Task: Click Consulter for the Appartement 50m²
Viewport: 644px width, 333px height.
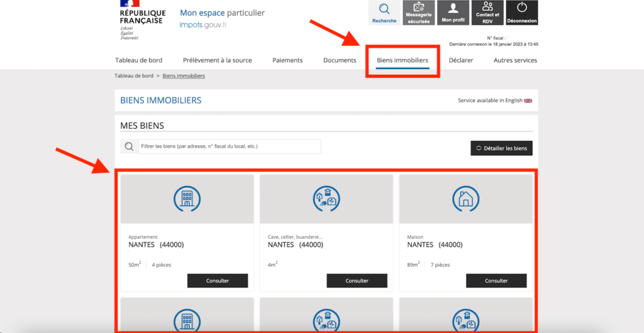Action: (x=218, y=281)
